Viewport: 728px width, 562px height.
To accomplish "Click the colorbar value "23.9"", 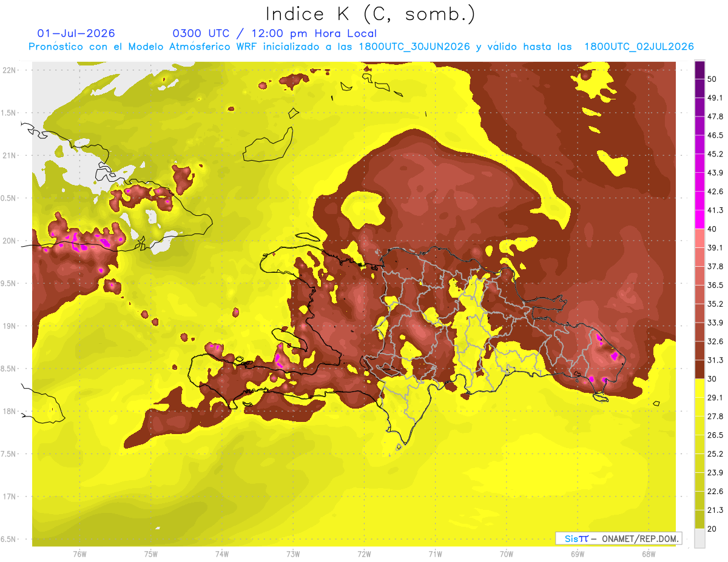I will (715, 473).
